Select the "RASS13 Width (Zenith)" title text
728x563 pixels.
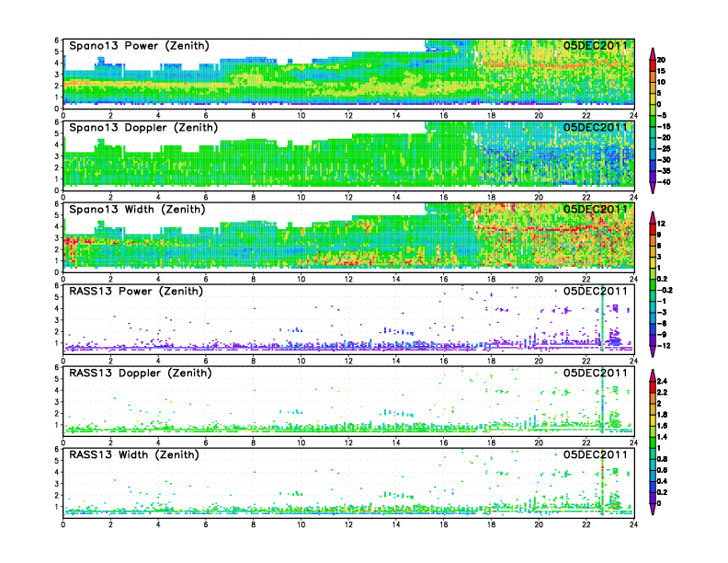click(133, 454)
